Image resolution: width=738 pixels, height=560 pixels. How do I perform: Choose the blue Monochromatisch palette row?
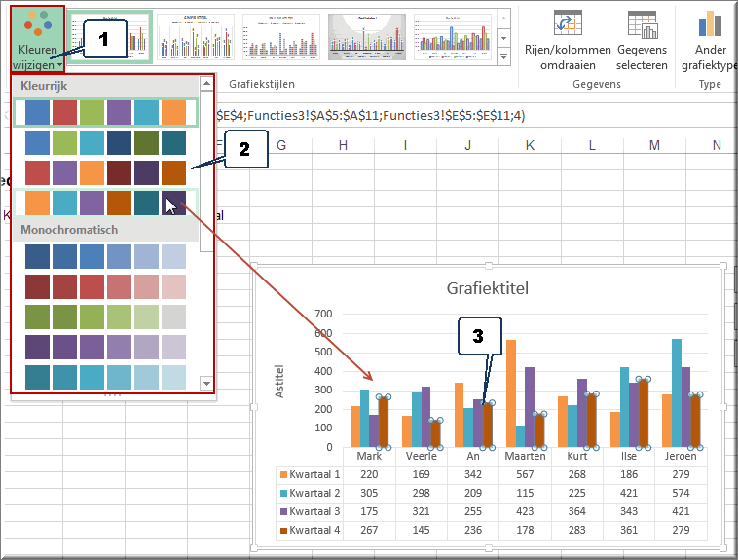[105, 256]
